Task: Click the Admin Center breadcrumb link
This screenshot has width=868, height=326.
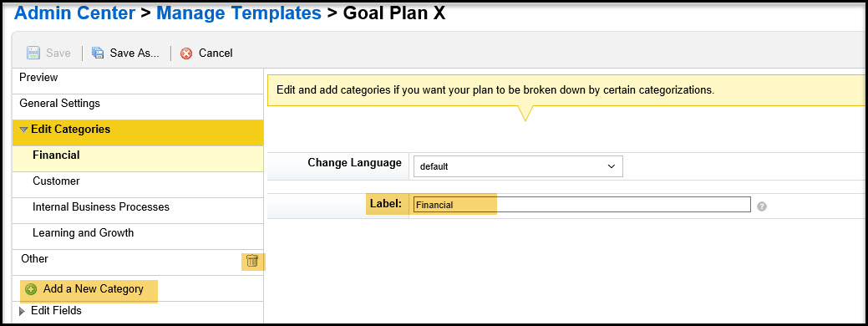Action: (74, 13)
